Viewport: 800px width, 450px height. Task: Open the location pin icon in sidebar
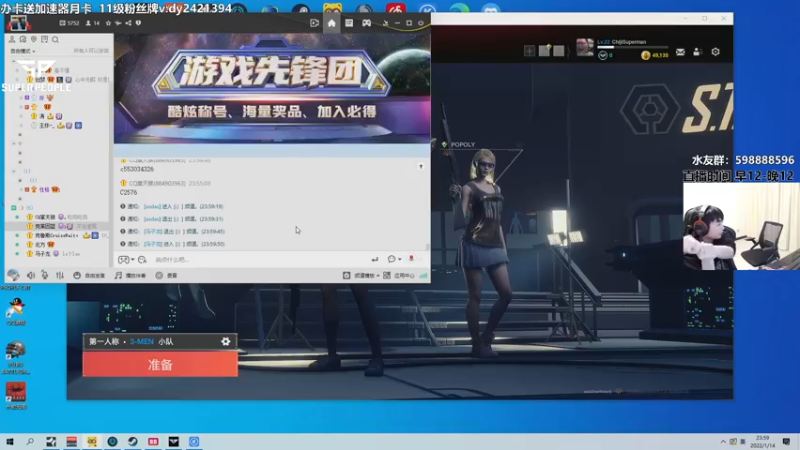[34, 39]
